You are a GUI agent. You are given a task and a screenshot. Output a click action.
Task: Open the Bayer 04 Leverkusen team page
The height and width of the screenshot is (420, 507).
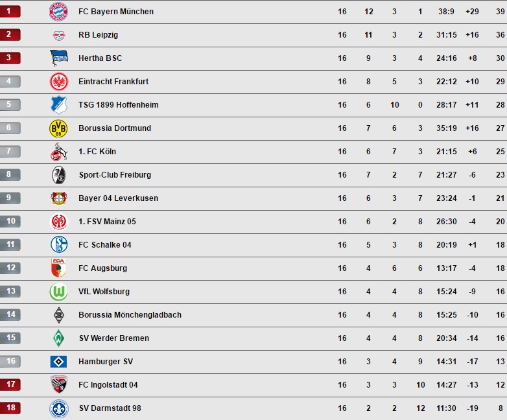click(118, 198)
